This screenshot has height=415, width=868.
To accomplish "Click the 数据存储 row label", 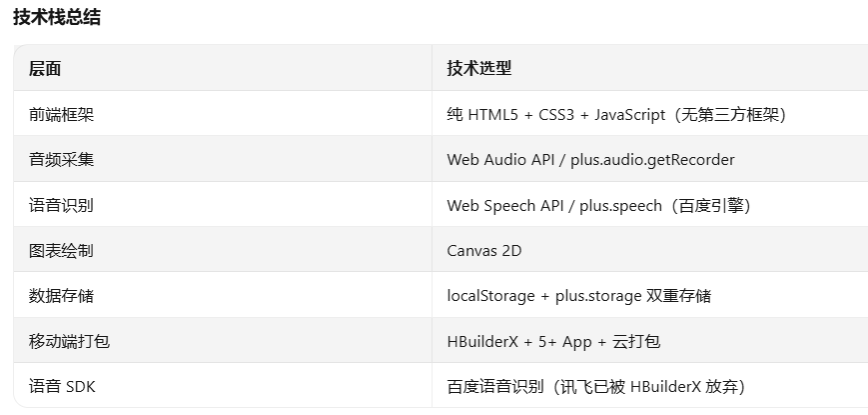I will pos(62,296).
